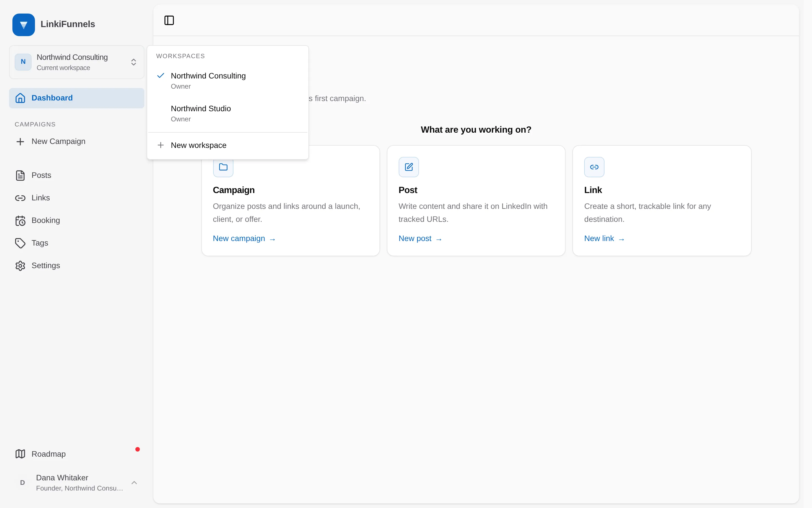Click the Post card pencil-edit icon
812x508 pixels.
click(x=409, y=167)
